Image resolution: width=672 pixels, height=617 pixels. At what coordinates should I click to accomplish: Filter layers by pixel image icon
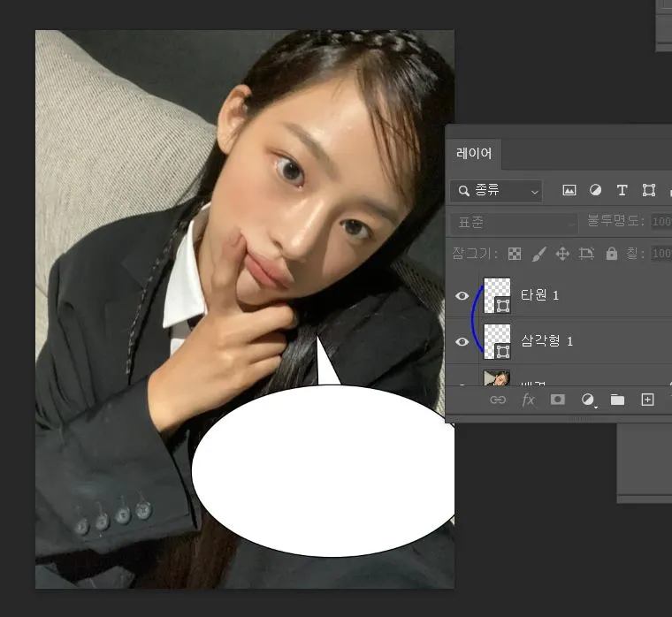coord(569,190)
